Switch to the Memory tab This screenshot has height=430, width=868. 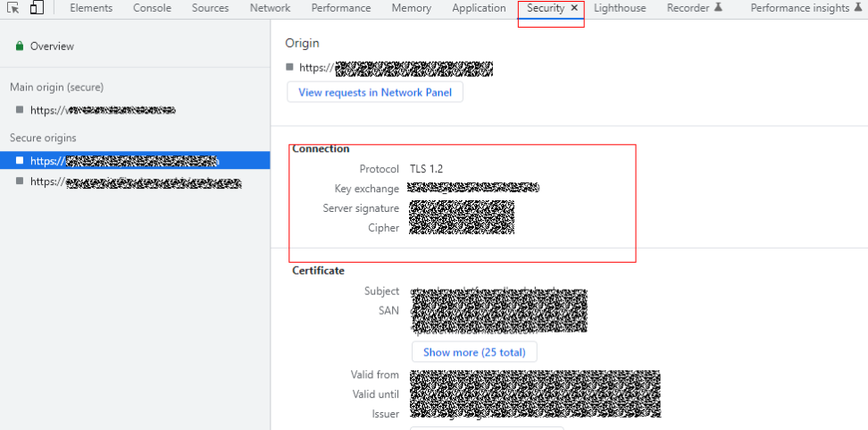click(x=411, y=8)
